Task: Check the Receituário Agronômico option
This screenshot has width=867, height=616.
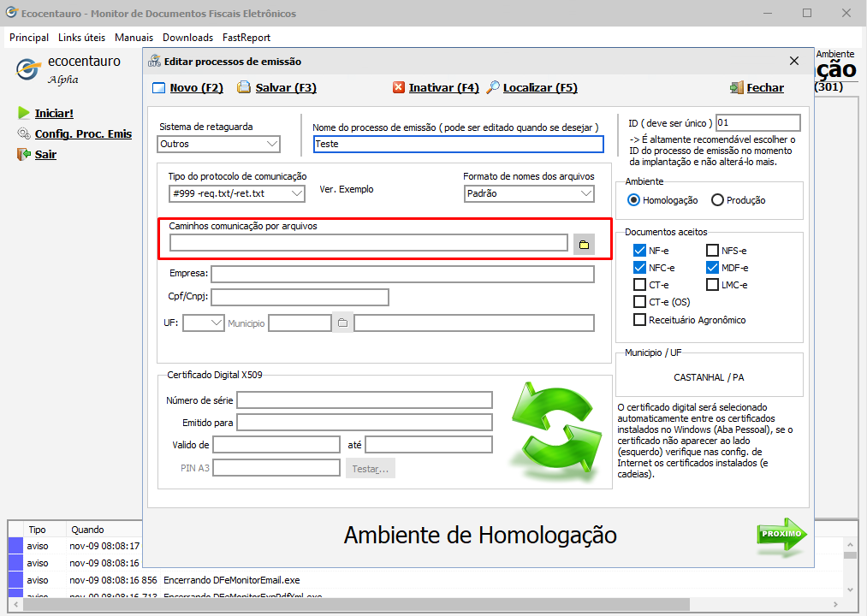Action: coord(639,320)
